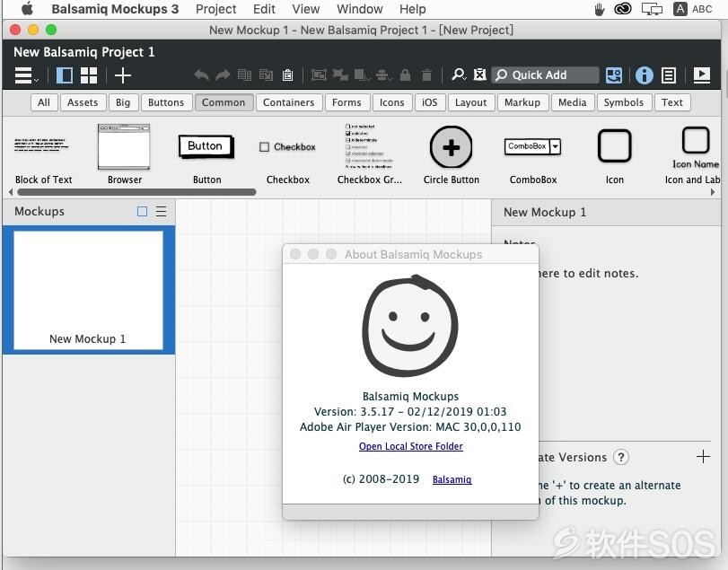
Task: Select the iOS library category
Action: click(x=430, y=102)
